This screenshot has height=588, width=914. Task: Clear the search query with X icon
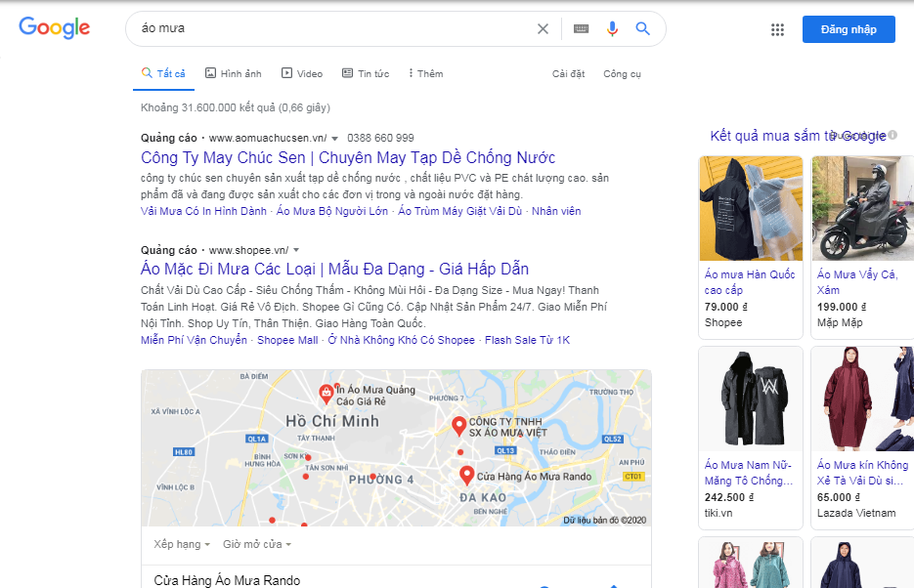(543, 28)
